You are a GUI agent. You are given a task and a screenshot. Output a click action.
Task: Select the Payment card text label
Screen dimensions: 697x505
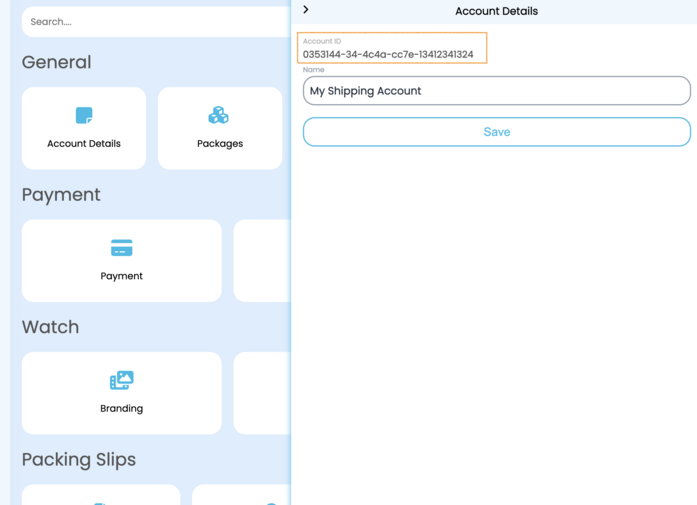tap(121, 276)
